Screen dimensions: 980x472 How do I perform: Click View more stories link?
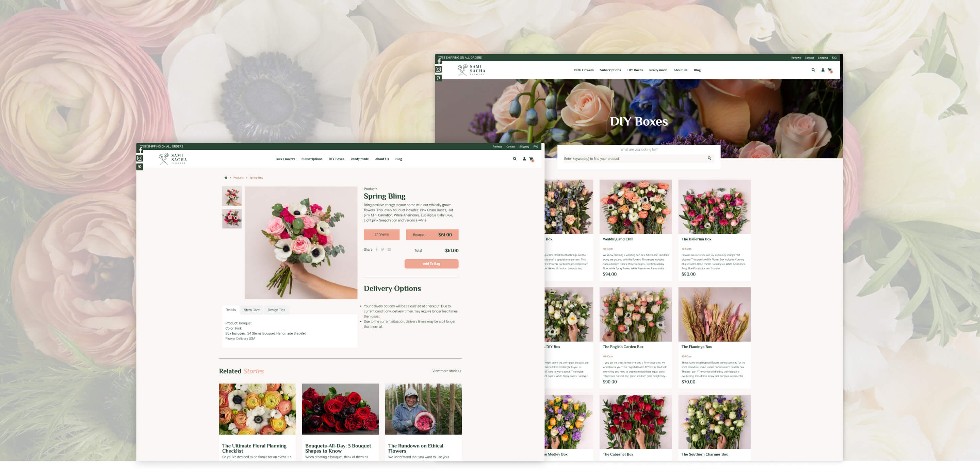click(x=447, y=371)
